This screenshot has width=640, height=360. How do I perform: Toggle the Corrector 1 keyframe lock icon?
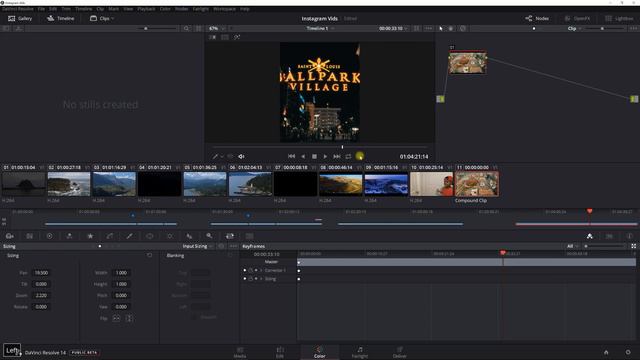pyautogui.click(x=251, y=270)
